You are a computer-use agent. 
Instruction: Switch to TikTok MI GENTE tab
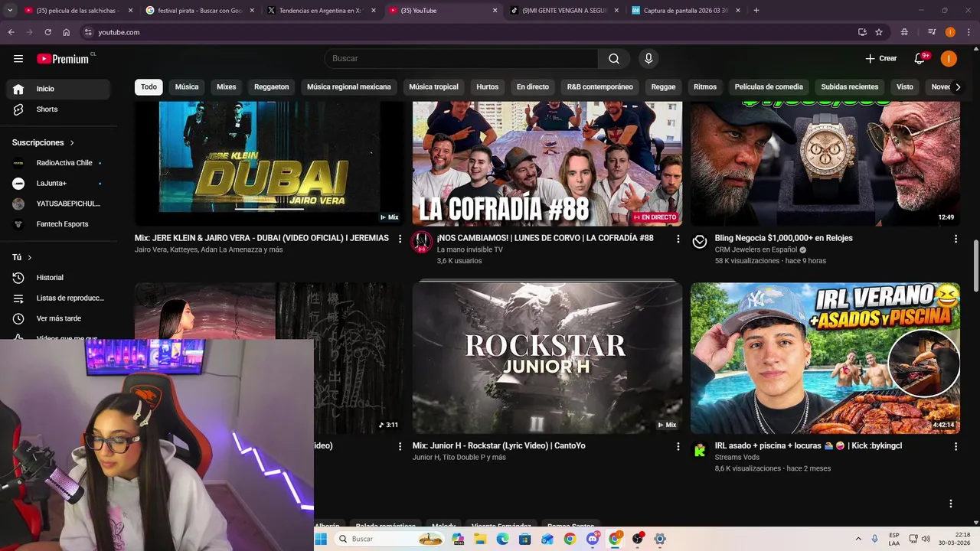coord(565,11)
